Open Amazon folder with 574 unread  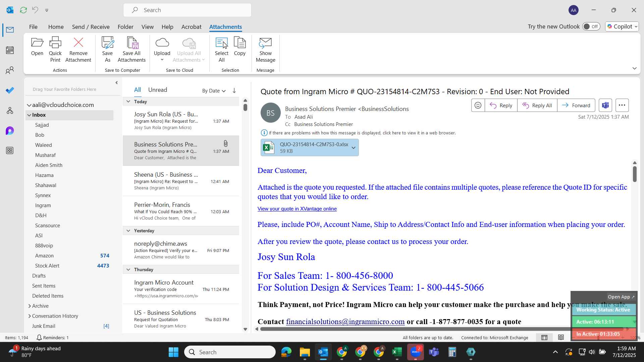pos(69,256)
